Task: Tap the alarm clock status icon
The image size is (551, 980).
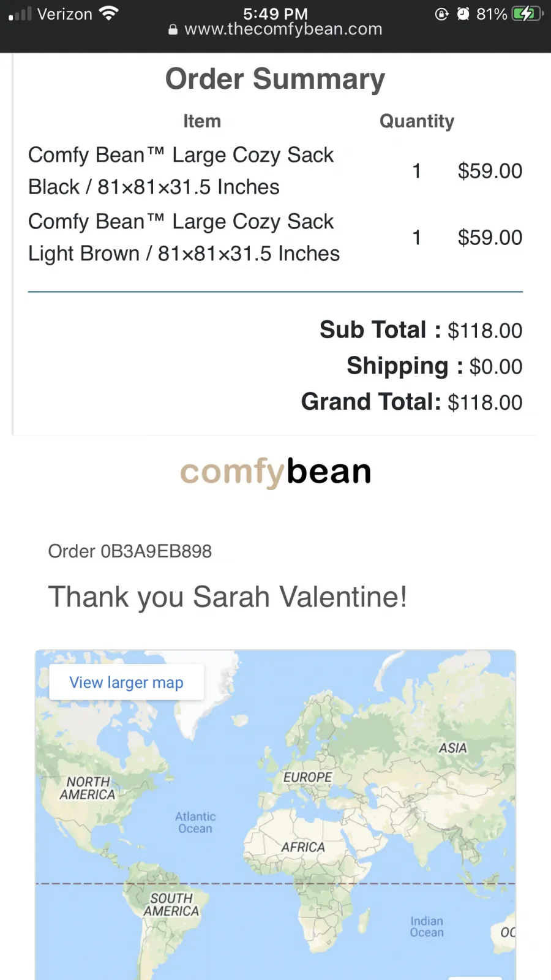Action: click(x=463, y=13)
